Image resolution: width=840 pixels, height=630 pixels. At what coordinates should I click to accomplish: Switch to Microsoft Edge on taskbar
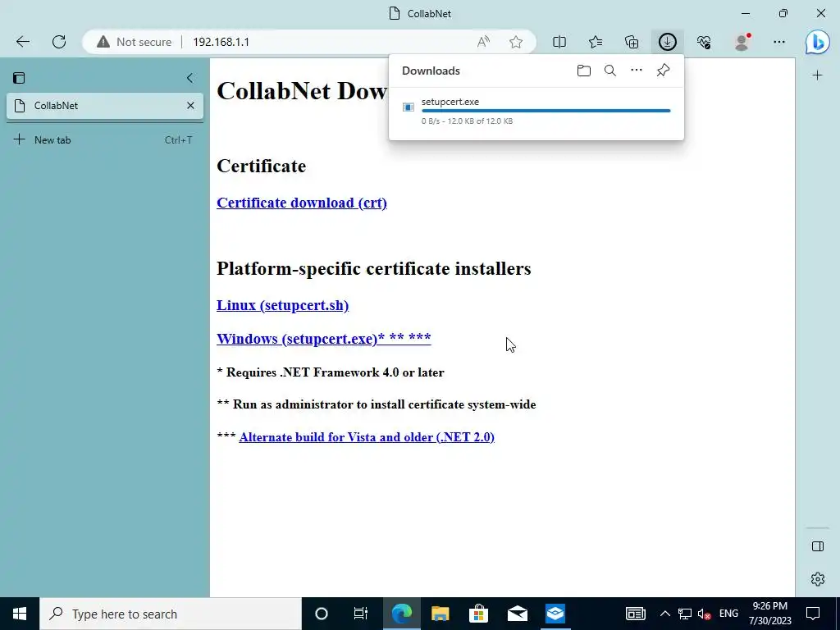(402, 614)
